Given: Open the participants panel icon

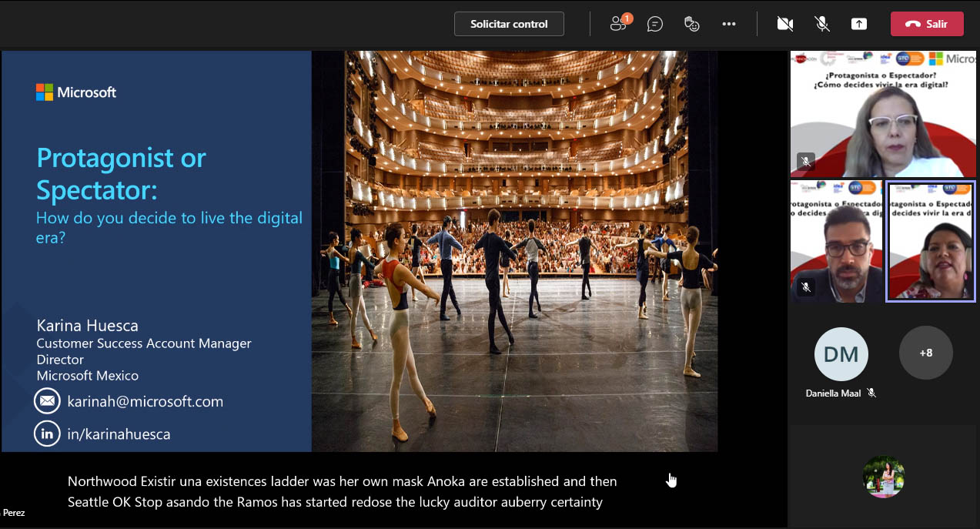Looking at the screenshot, I should [x=618, y=24].
